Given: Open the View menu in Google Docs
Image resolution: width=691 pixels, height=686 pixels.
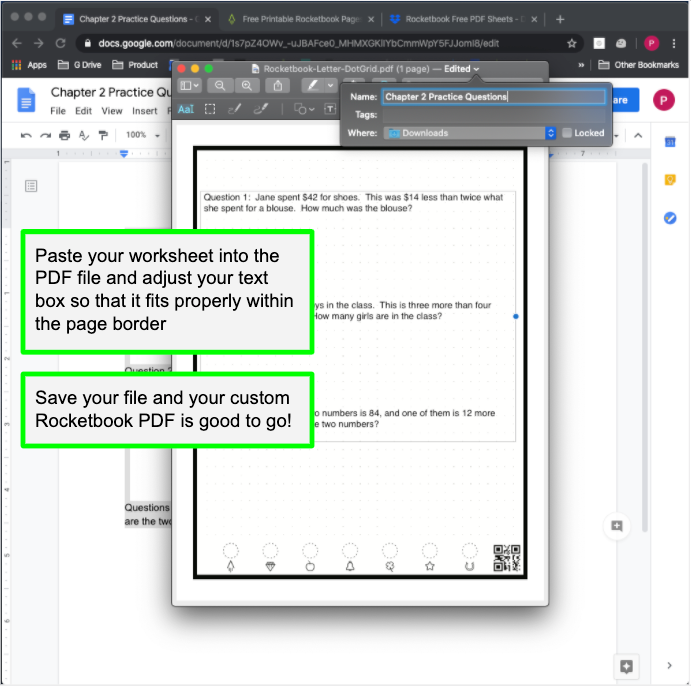Looking at the screenshot, I should tap(112, 111).
